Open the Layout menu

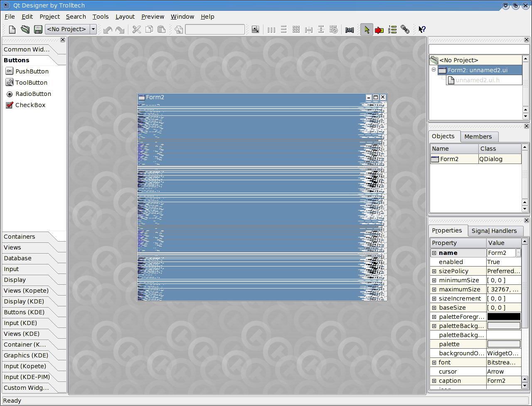[125, 17]
